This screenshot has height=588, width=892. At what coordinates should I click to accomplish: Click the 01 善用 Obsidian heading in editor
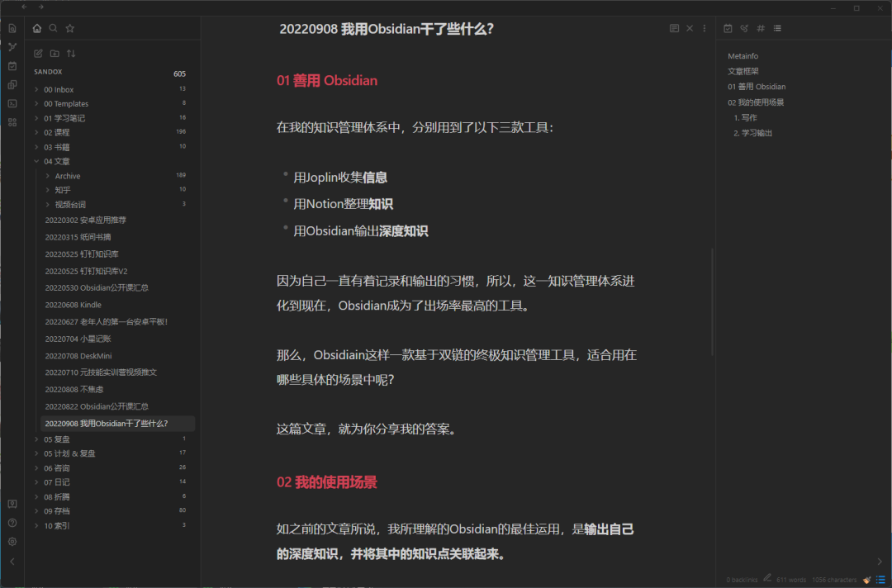coord(327,81)
